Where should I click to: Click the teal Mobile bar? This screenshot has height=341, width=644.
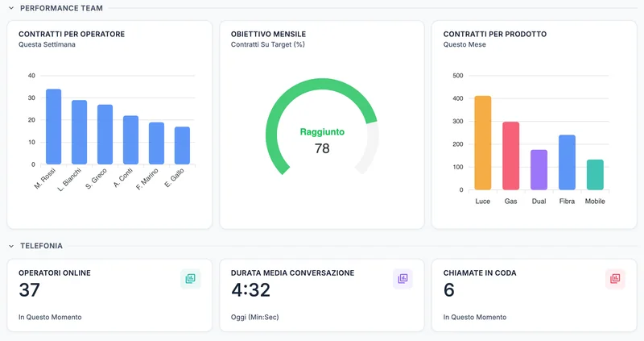click(x=595, y=174)
